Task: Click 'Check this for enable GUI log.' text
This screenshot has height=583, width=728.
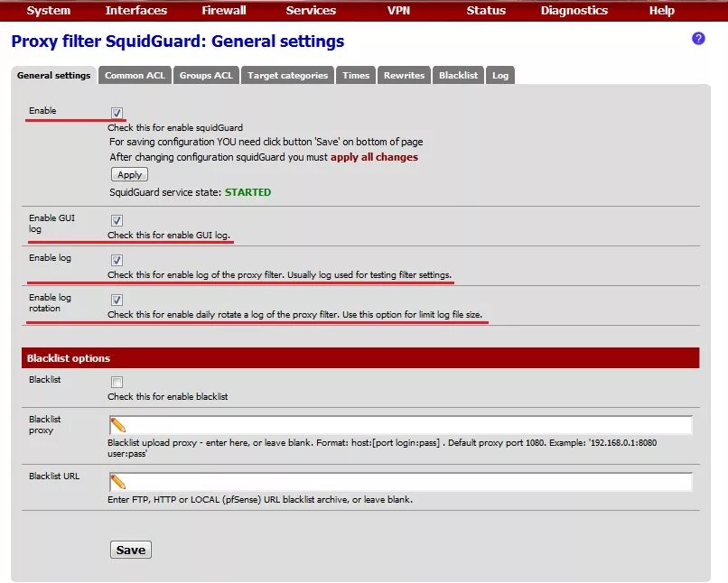Action: click(x=169, y=236)
